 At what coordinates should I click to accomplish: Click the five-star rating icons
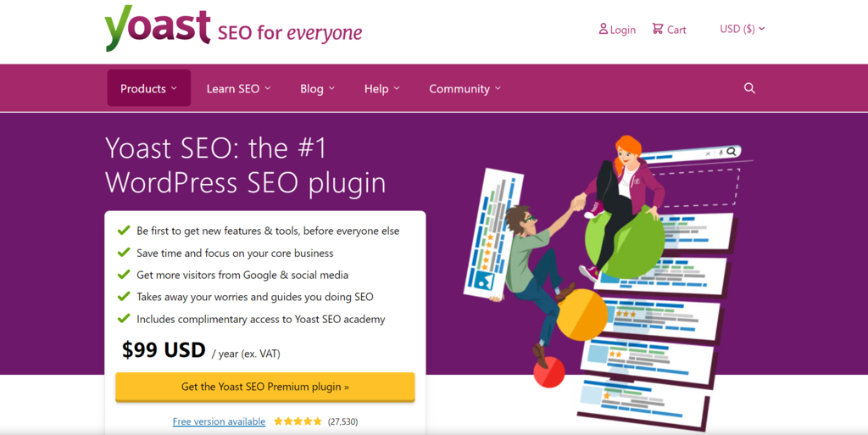(298, 421)
